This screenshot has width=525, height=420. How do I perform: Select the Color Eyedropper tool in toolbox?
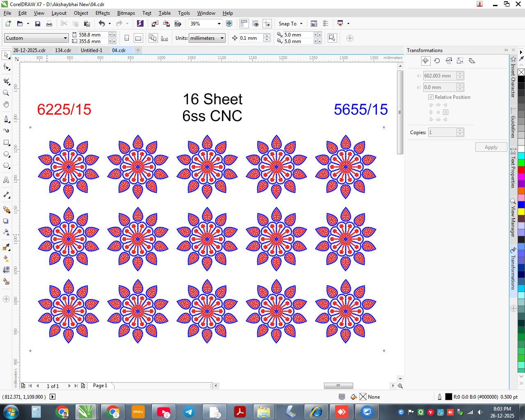[6, 247]
